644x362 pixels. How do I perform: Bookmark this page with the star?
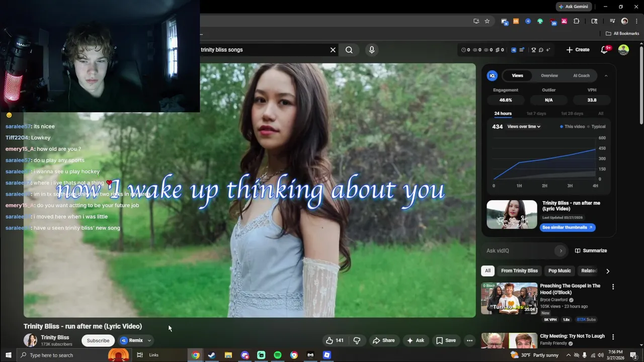coord(487,21)
